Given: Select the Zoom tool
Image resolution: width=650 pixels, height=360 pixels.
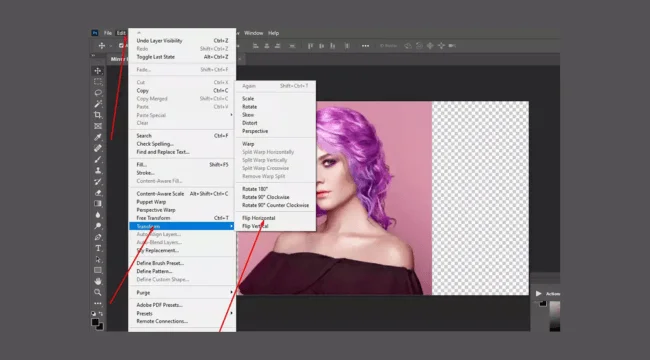Looking at the screenshot, I should click(x=98, y=292).
